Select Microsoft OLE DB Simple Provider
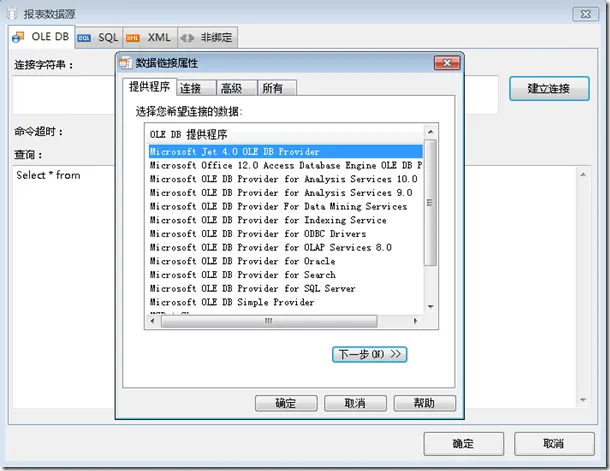The image size is (610, 471). [286, 302]
